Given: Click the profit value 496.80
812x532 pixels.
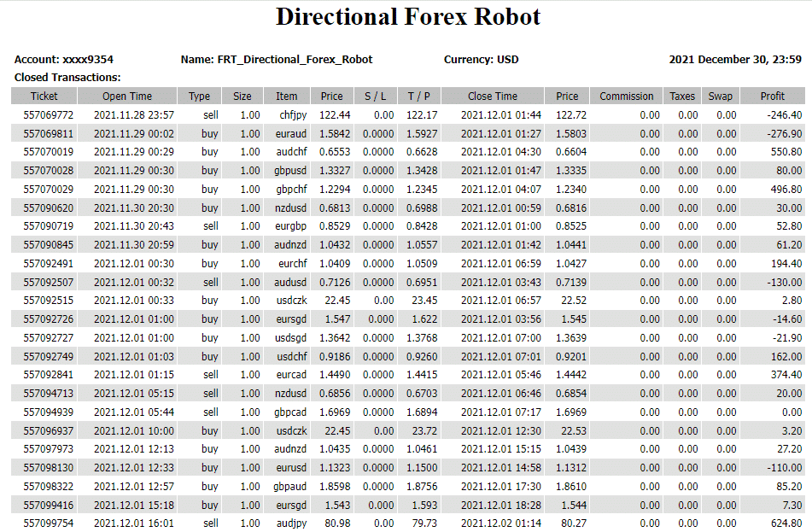Looking at the screenshot, I should (x=786, y=189).
